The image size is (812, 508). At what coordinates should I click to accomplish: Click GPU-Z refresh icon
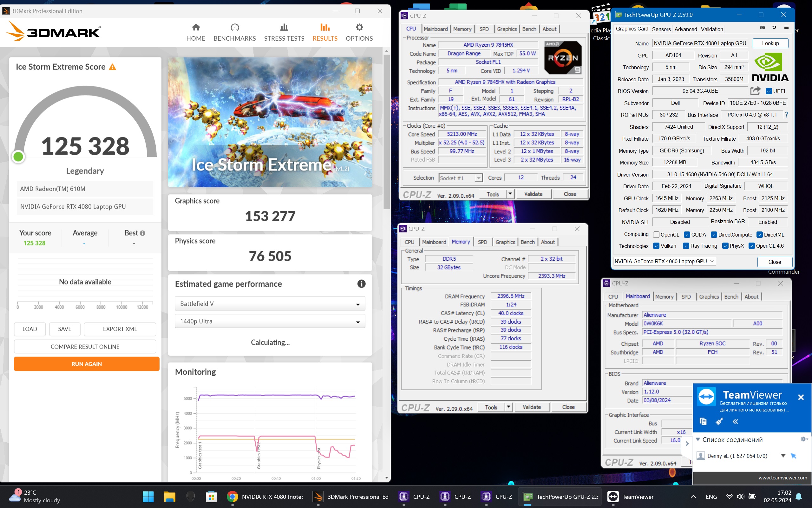[774, 28]
